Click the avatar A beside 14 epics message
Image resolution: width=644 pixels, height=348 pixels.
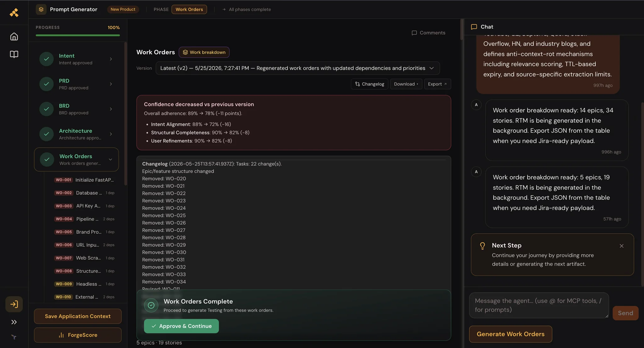click(476, 105)
